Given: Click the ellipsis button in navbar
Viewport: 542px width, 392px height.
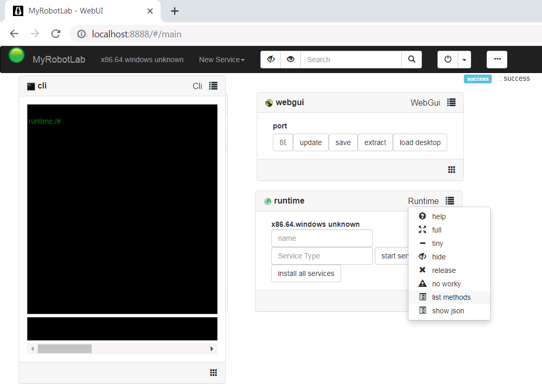Looking at the screenshot, I should coord(497,60).
